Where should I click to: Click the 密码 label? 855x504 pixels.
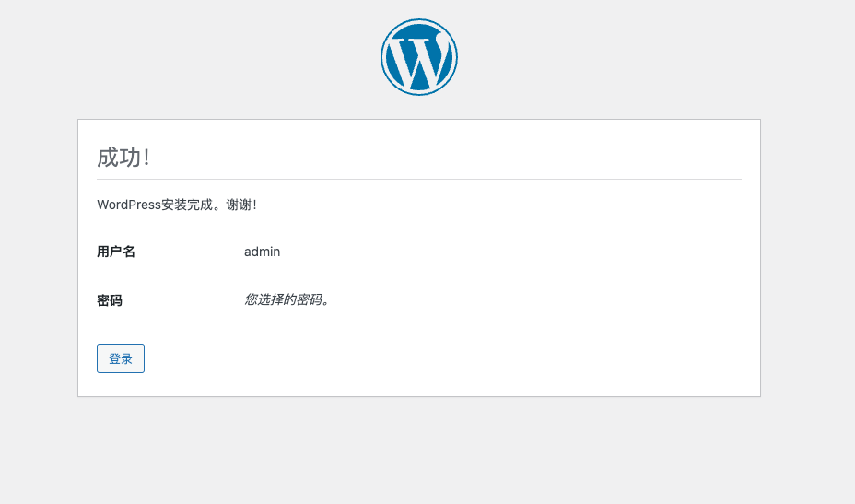[x=110, y=300]
